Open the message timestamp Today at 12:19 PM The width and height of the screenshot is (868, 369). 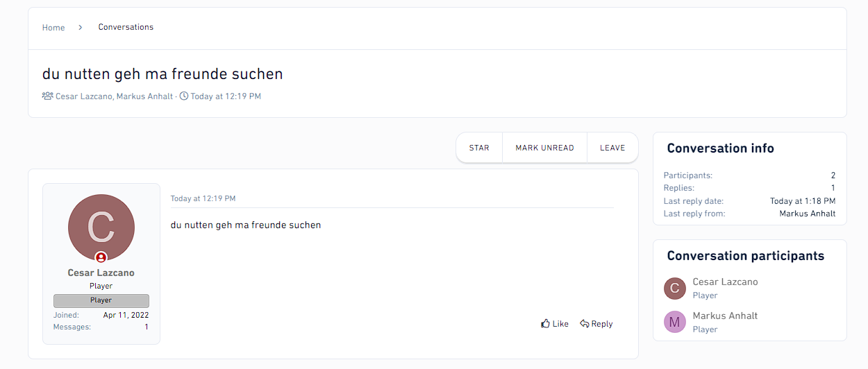click(203, 198)
